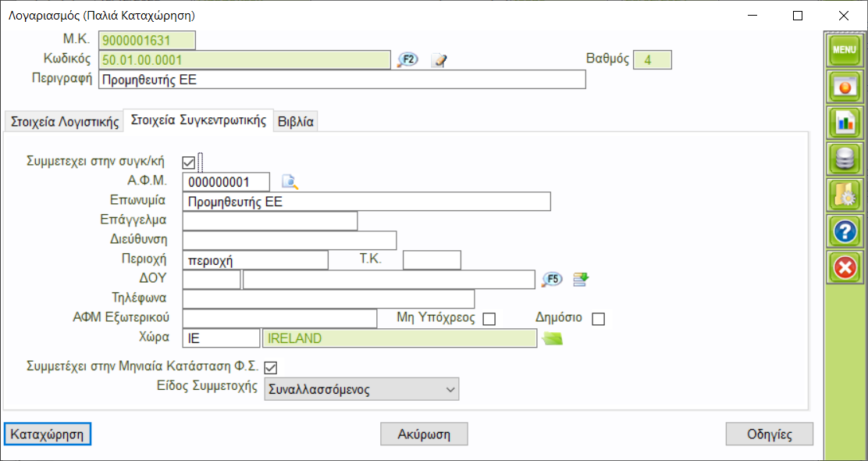Click the F2 search icon beside Κωδικός
The width and height of the screenshot is (868, 461).
click(x=407, y=60)
